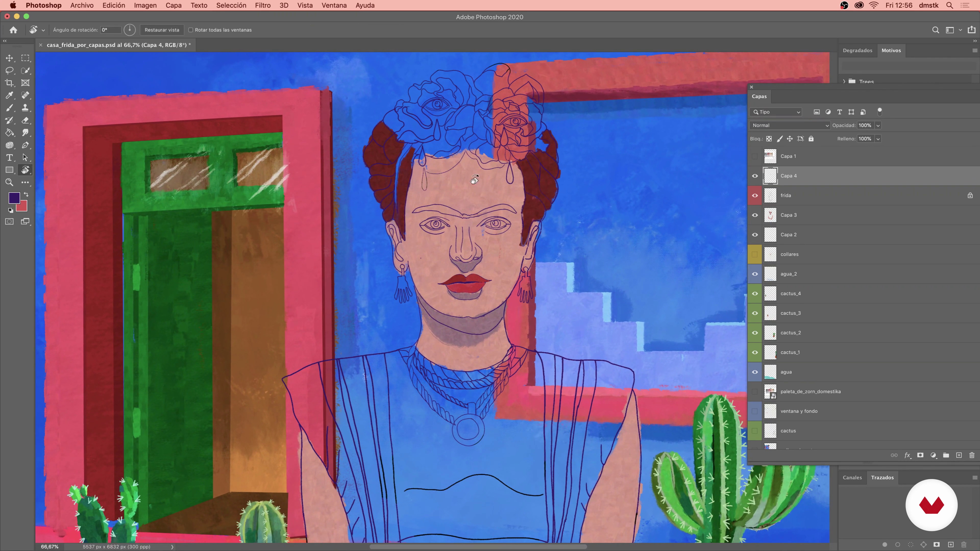Toggle Quick Mask mode
The width and height of the screenshot is (980, 551).
point(9,222)
